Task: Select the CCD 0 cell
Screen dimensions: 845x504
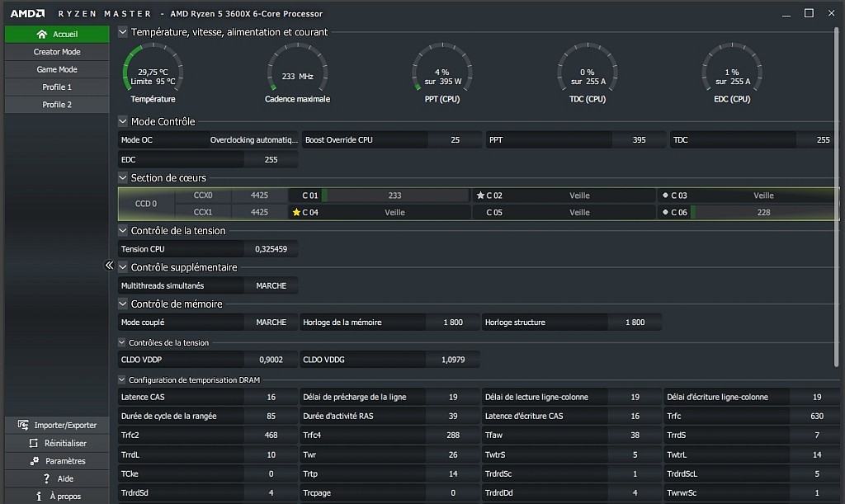Action: click(146, 204)
